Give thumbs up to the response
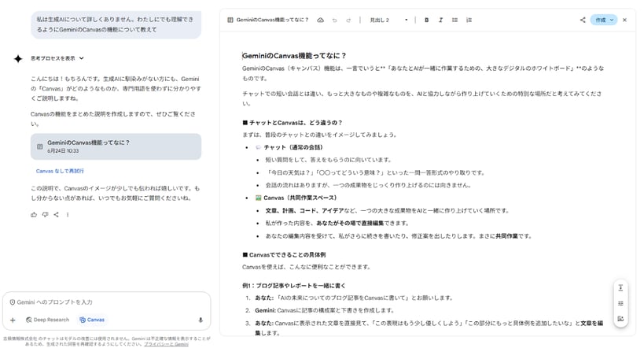 pyautogui.click(x=34, y=214)
